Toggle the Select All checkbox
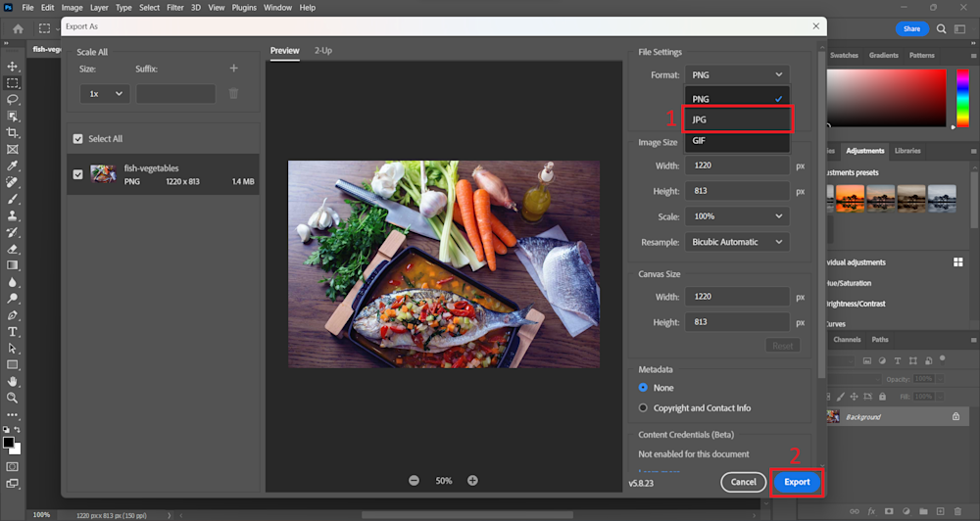Viewport: 980px width, 521px height. pyautogui.click(x=78, y=139)
